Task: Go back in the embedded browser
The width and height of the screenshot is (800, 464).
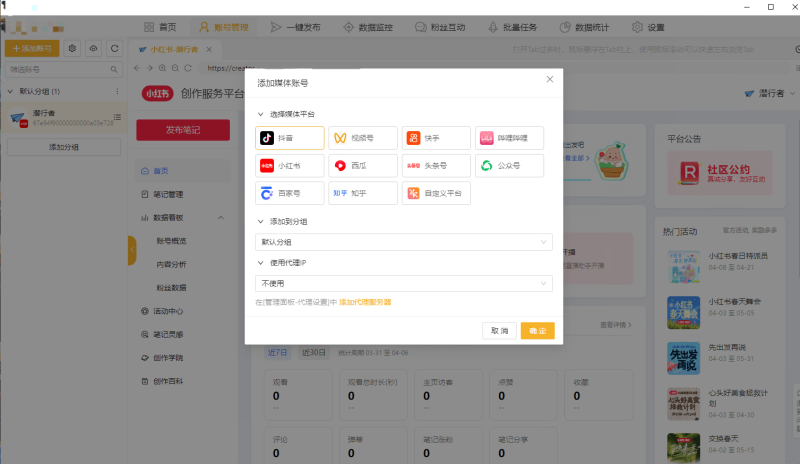Action: [137, 68]
